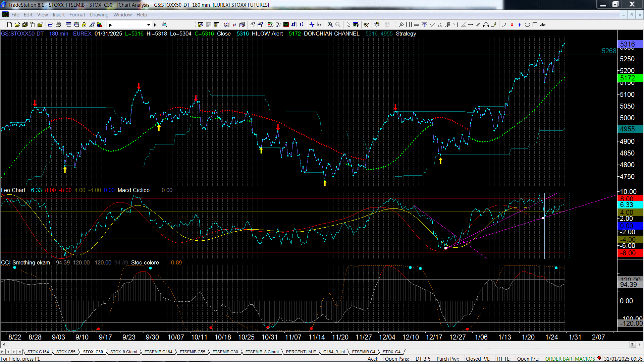The image size is (644, 362).
Task: Click the run command play arrow
Action: pyautogui.click(x=155, y=25)
